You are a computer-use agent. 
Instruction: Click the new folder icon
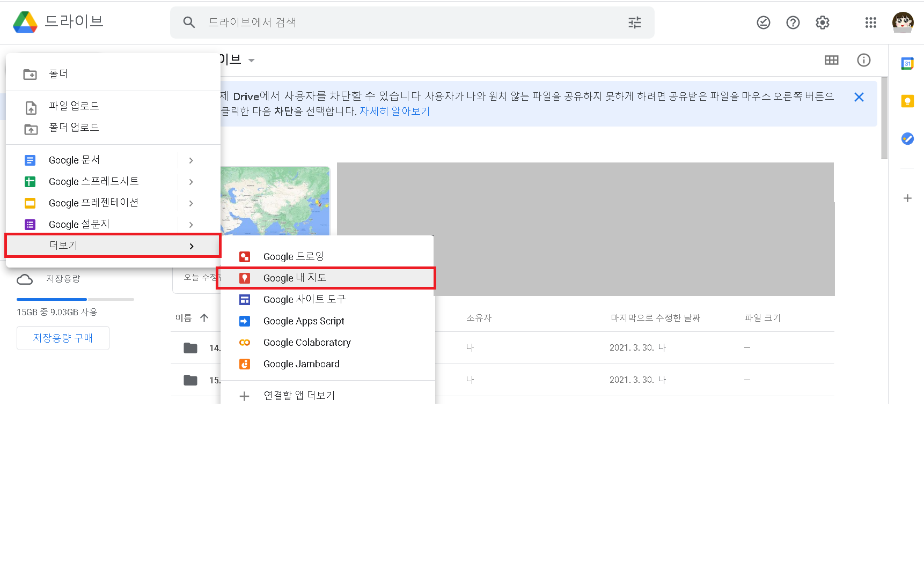(x=30, y=74)
